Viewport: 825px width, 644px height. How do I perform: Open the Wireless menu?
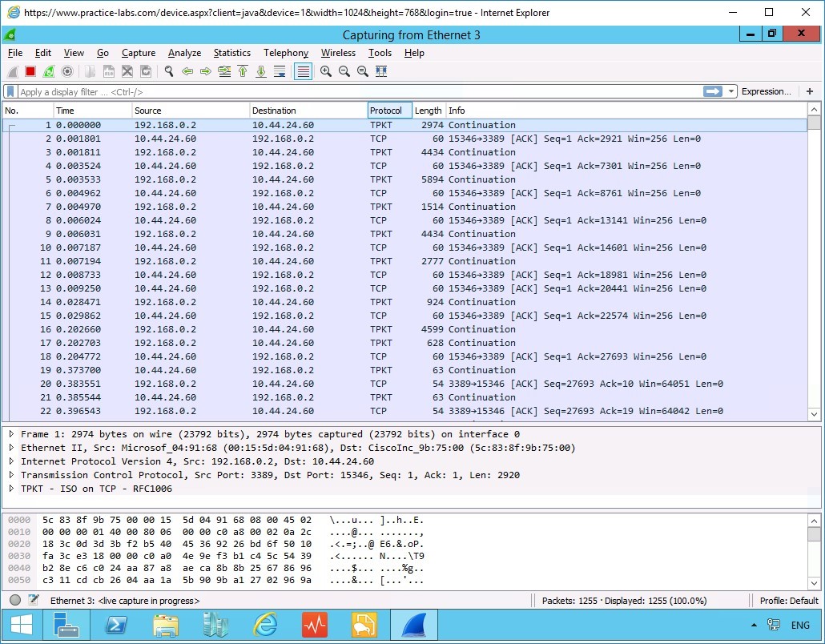pyautogui.click(x=338, y=53)
